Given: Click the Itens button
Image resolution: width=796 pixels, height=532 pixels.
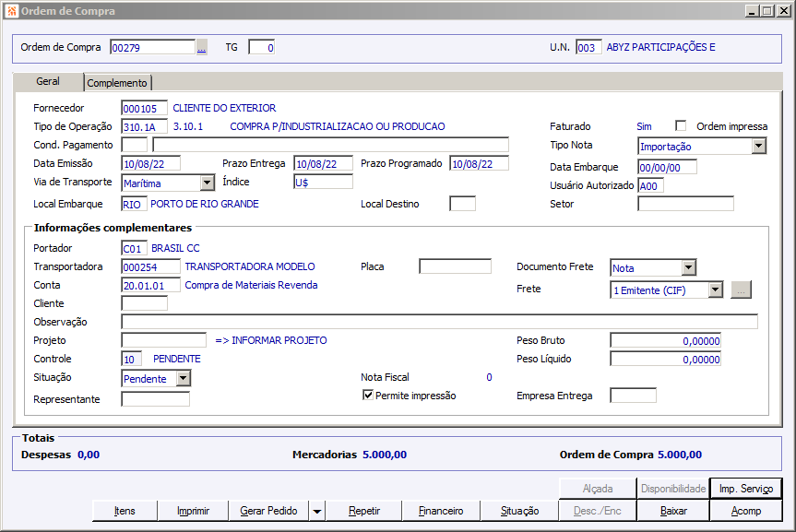Looking at the screenshot, I should coord(125,511).
